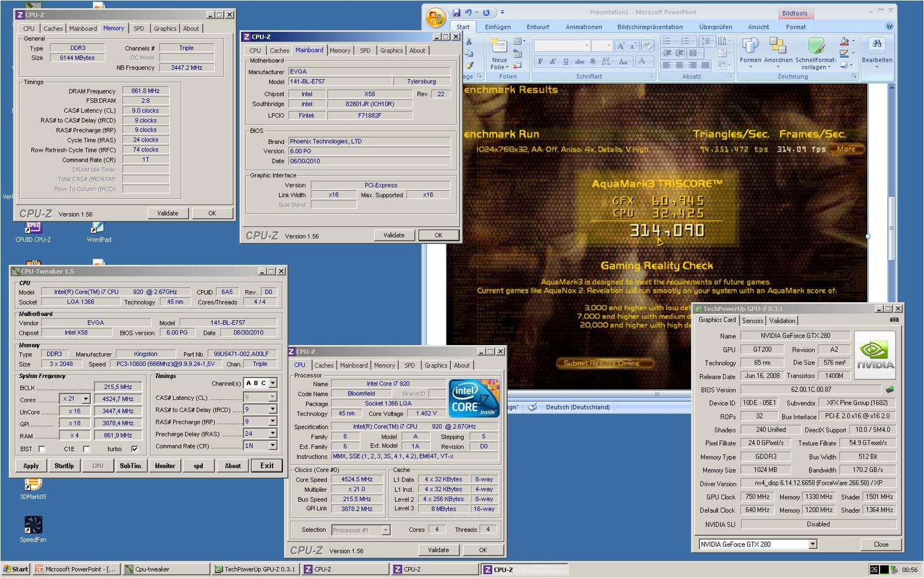Uncheck the turbo checkbox in CPU-Tweaker
924x578 pixels.
pyautogui.click(x=135, y=449)
